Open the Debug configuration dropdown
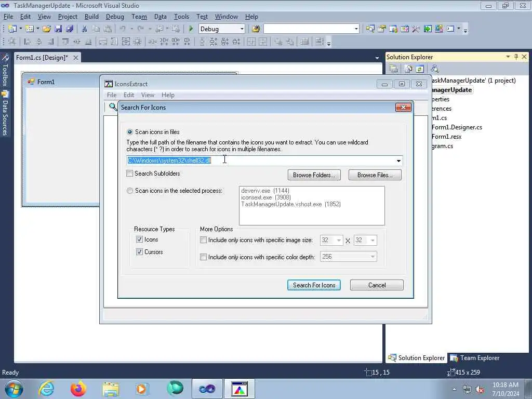The height and width of the screenshot is (399, 532). tap(242, 29)
